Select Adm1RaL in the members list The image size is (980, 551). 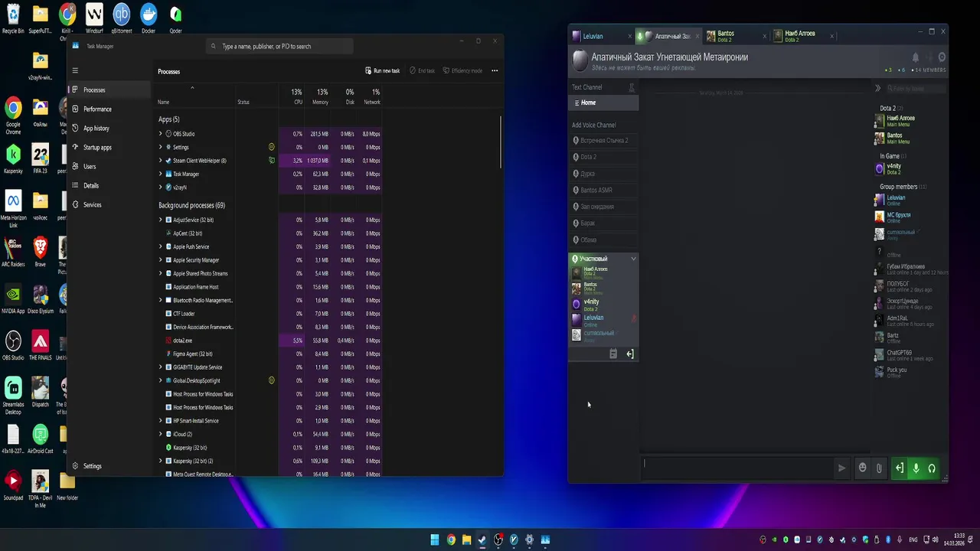pyautogui.click(x=910, y=320)
